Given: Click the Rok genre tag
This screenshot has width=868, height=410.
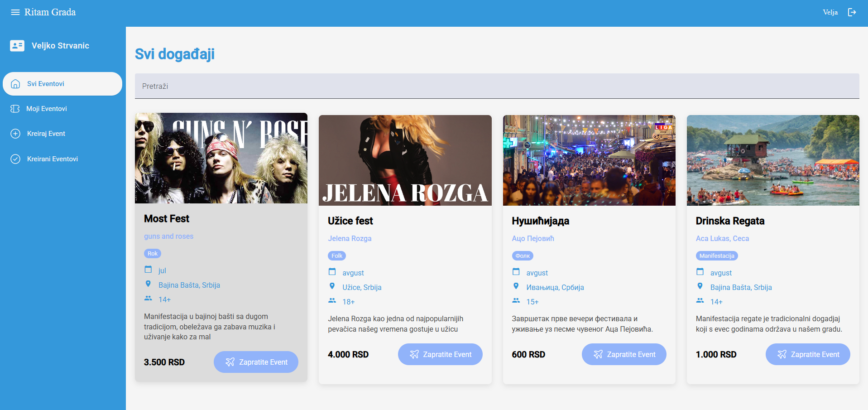Looking at the screenshot, I should (x=153, y=254).
